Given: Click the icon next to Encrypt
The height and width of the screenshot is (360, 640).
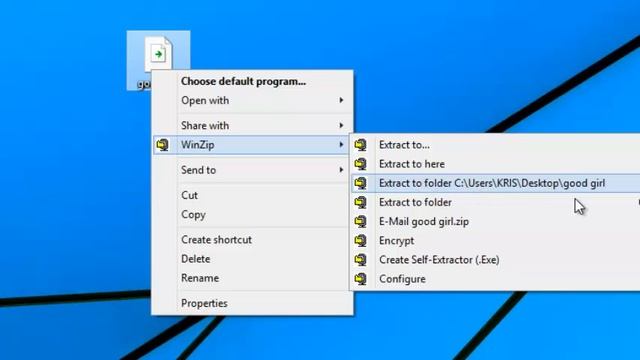Looking at the screenshot, I should [x=360, y=240].
